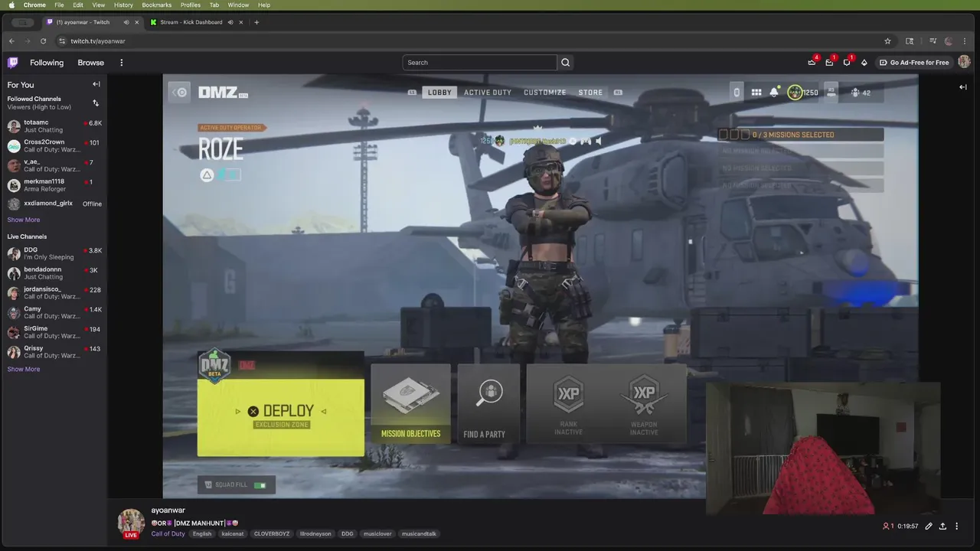Share the stream via share icon
980x551 pixels.
pyautogui.click(x=942, y=527)
